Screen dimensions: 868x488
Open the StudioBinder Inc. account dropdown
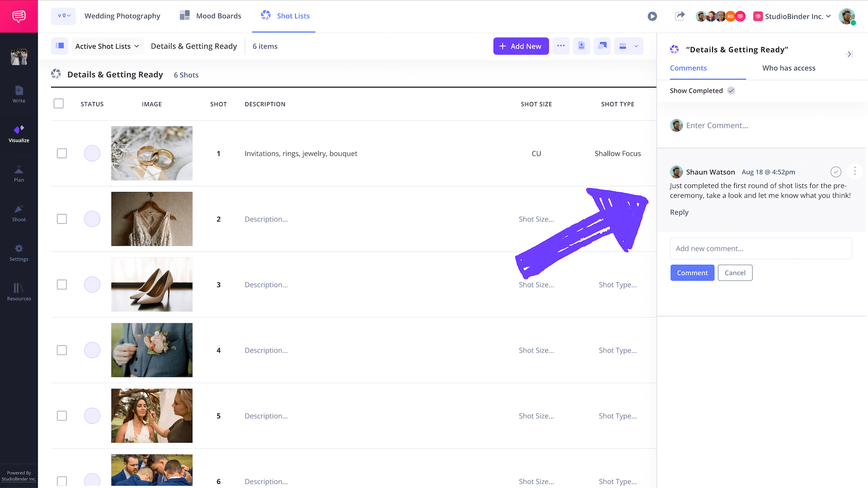coord(793,16)
